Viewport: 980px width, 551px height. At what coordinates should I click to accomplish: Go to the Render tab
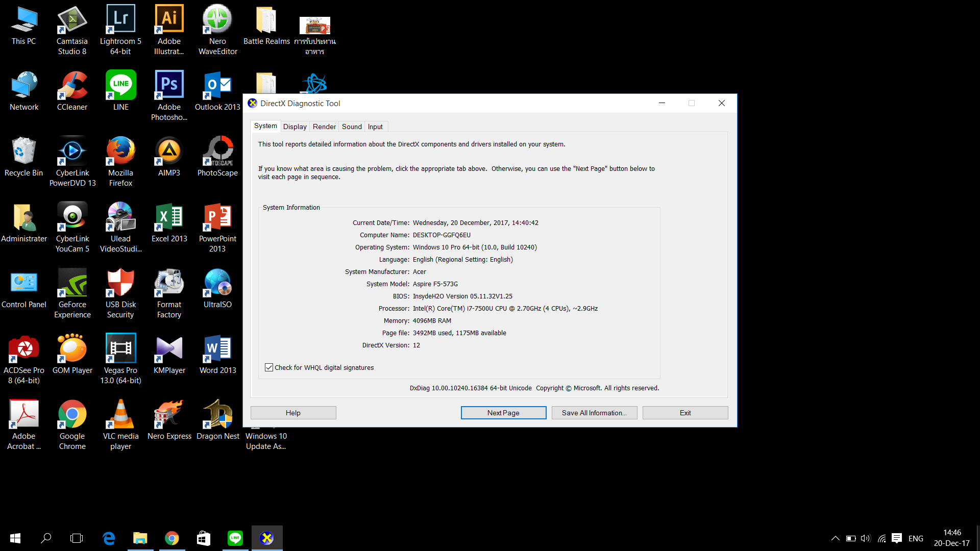324,127
